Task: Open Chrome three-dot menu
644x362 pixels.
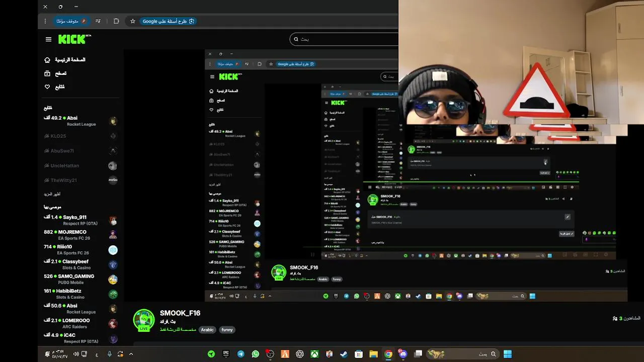Action: click(45, 21)
